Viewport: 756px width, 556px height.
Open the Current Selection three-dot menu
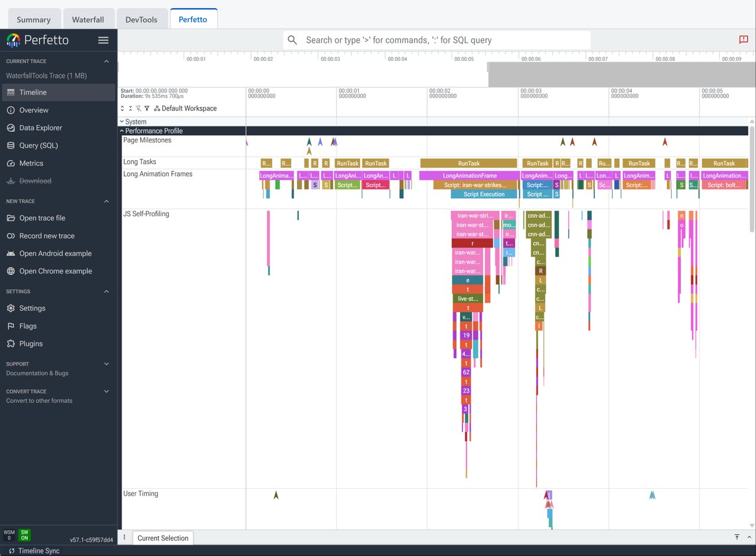(x=124, y=538)
